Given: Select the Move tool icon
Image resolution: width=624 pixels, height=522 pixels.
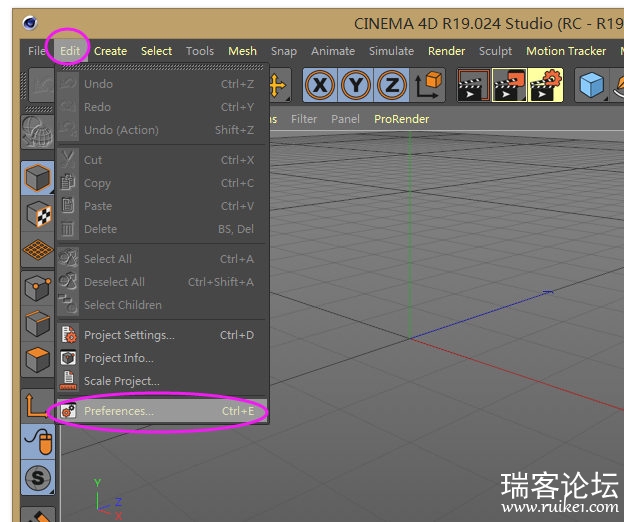Looking at the screenshot, I should (279, 85).
